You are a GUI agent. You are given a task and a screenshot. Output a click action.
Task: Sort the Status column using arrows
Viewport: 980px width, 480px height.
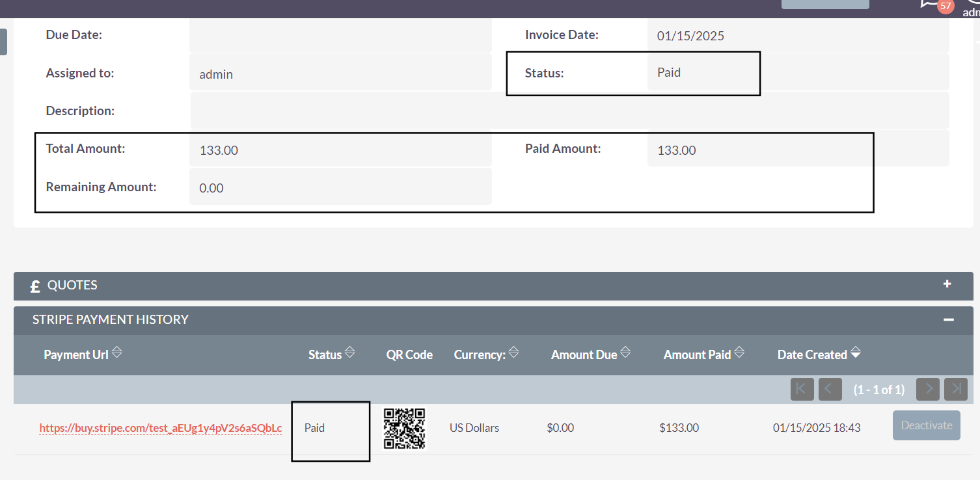point(349,353)
